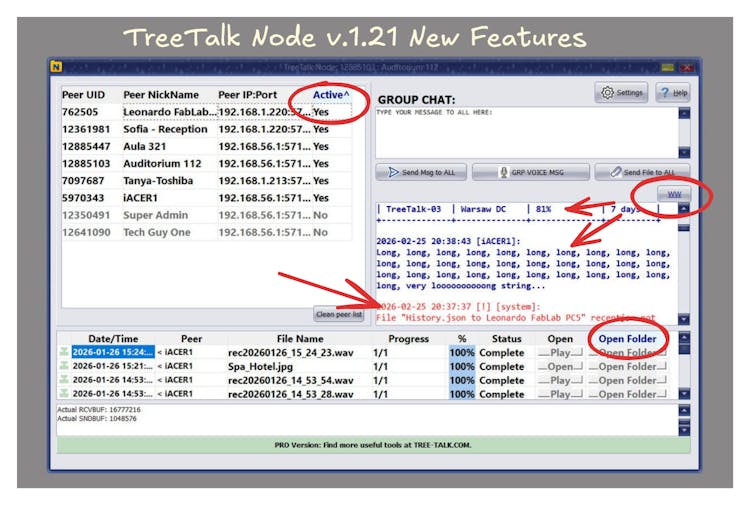Click the Help question mark button
Image resolution: width=750 pixels, height=505 pixels.
point(672,93)
